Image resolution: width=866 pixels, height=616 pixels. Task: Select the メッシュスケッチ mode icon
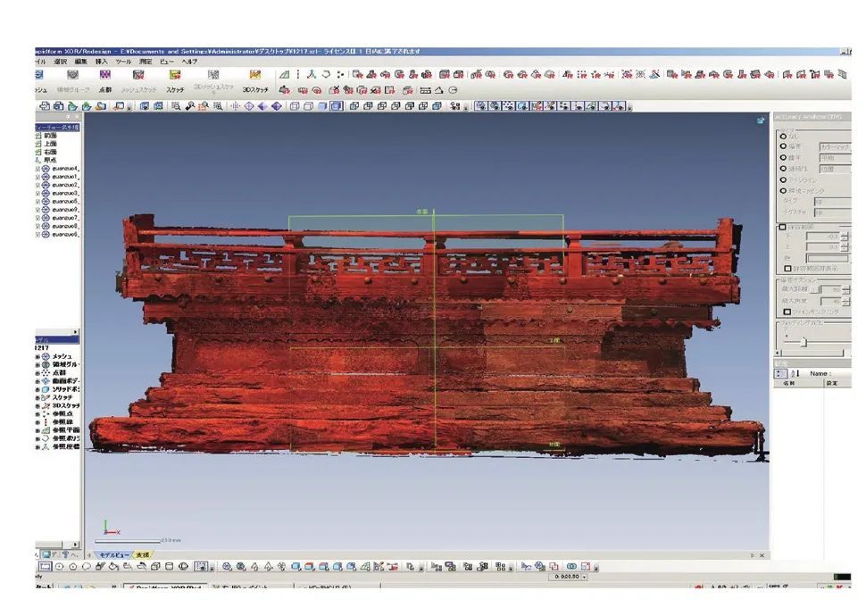point(138,75)
